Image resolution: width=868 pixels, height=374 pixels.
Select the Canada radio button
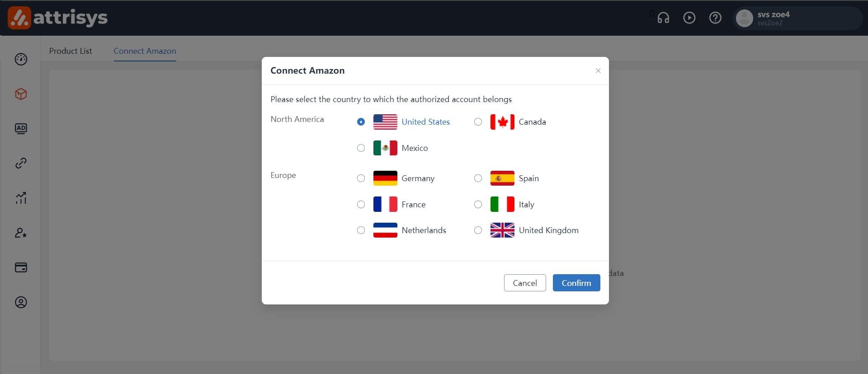478,122
